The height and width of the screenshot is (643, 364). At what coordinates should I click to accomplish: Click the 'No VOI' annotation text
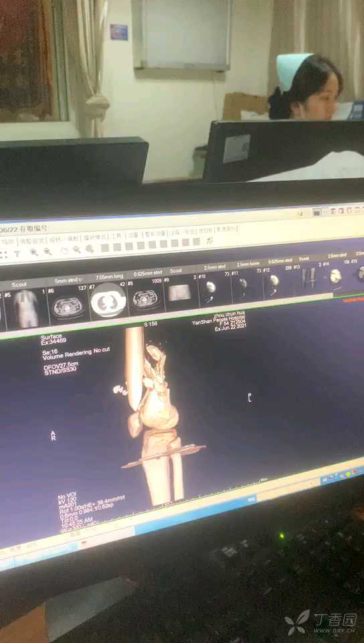tap(67, 496)
